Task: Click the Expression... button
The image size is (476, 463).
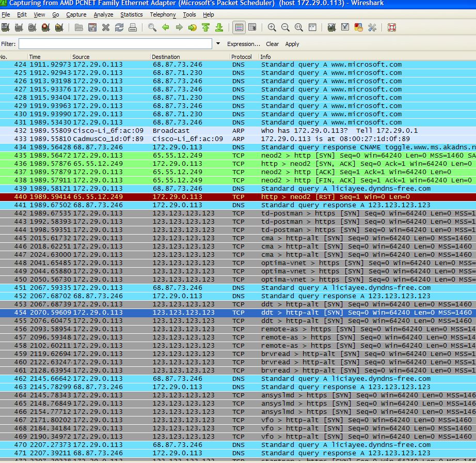Action: pos(244,44)
